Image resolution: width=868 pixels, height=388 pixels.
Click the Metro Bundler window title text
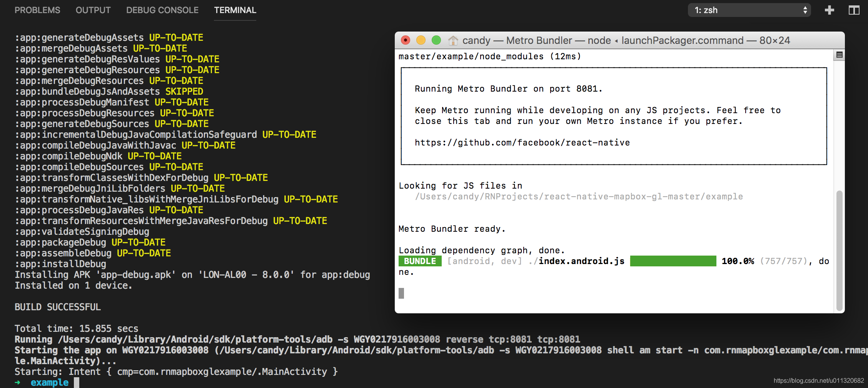(626, 40)
